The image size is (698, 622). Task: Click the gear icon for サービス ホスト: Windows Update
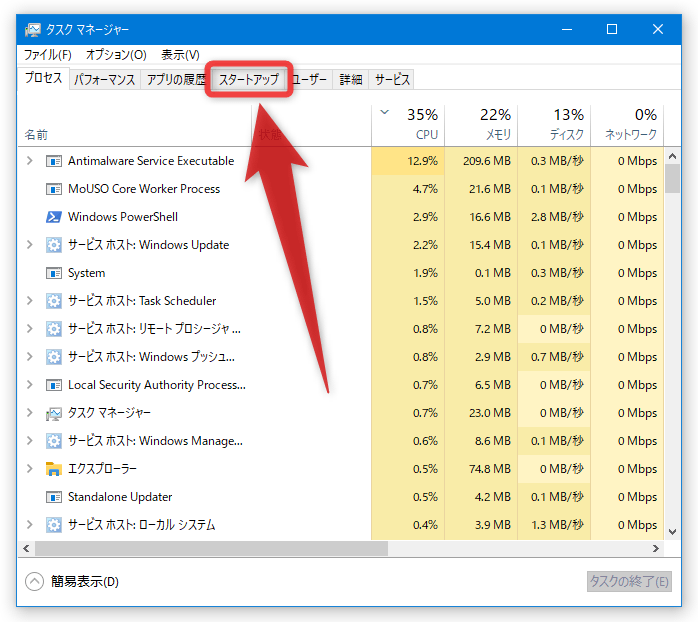54,245
